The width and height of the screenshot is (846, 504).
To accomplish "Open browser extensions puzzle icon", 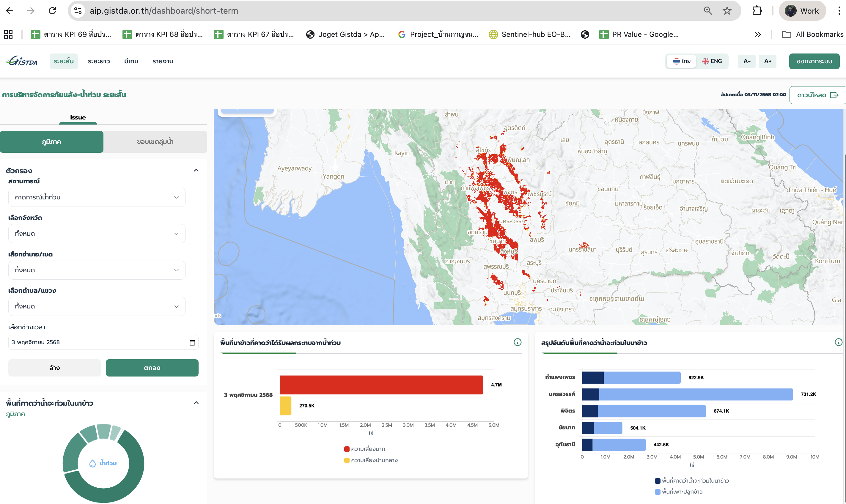I will tap(757, 11).
